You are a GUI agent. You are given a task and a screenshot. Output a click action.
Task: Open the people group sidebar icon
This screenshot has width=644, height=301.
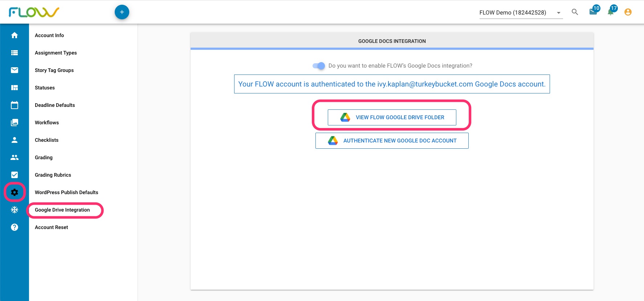(x=15, y=157)
